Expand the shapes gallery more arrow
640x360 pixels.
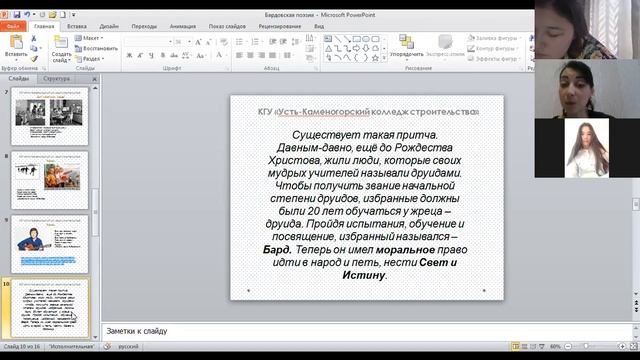pos(384,58)
